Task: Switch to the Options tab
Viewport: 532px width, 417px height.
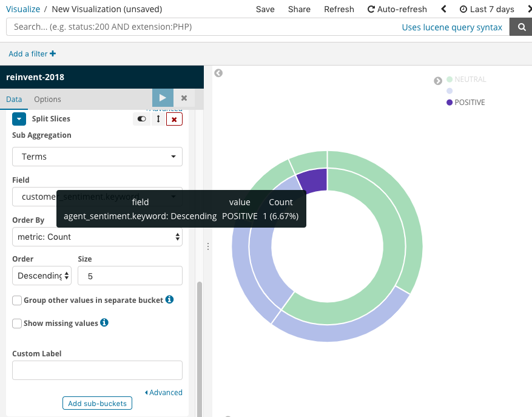Action: [47, 99]
